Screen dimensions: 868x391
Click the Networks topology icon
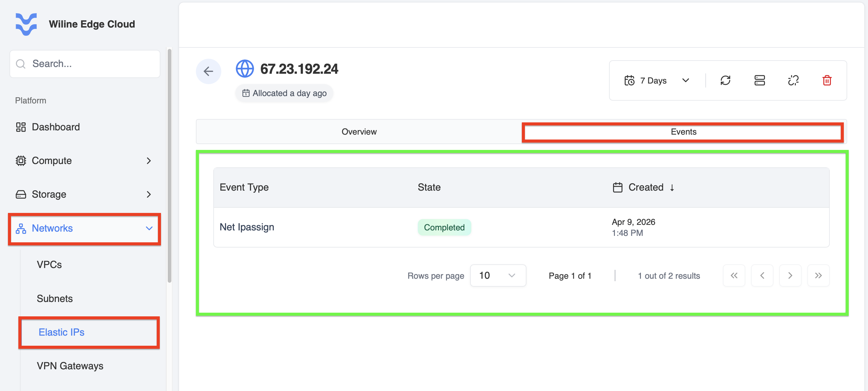point(21,228)
